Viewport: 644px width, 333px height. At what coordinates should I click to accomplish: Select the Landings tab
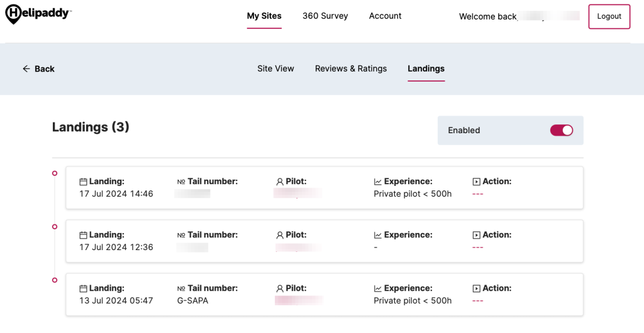(x=426, y=68)
